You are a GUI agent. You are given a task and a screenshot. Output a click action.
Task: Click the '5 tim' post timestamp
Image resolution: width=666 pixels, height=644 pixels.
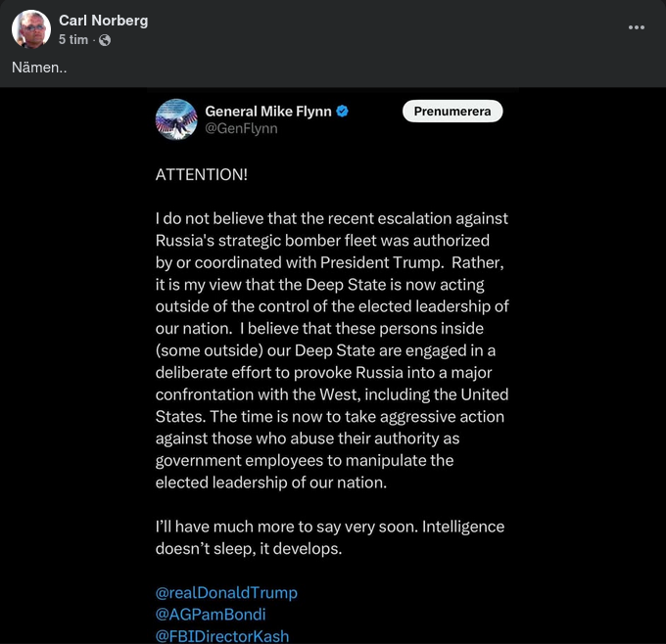[72, 40]
